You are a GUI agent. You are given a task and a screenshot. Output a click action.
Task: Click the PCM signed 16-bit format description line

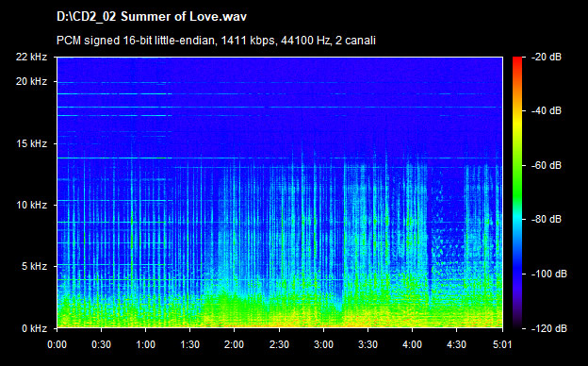216,41
